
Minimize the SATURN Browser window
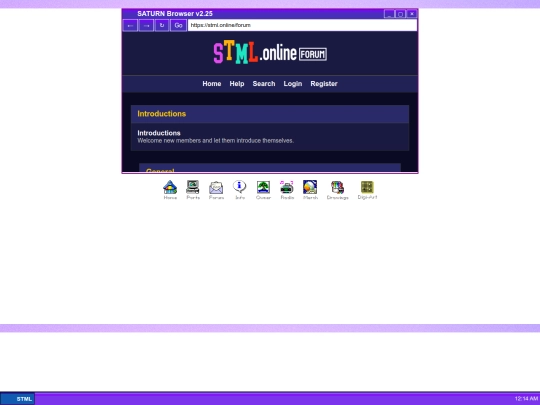(389, 14)
